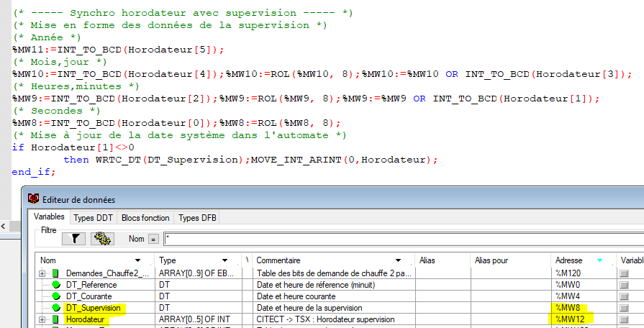Click the array icon for Demandes_Chauffe2
Image resolution: width=644 pixels, height=328 pixels.
pyautogui.click(x=55, y=273)
